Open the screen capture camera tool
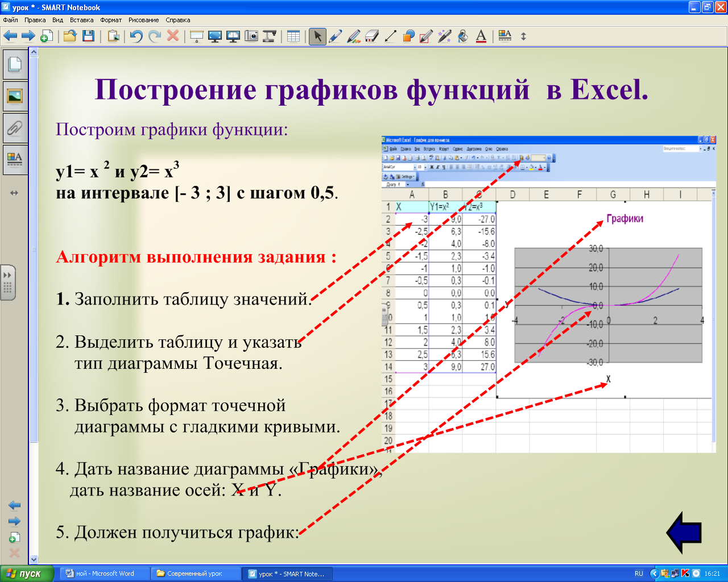The width and height of the screenshot is (728, 582). (x=251, y=36)
